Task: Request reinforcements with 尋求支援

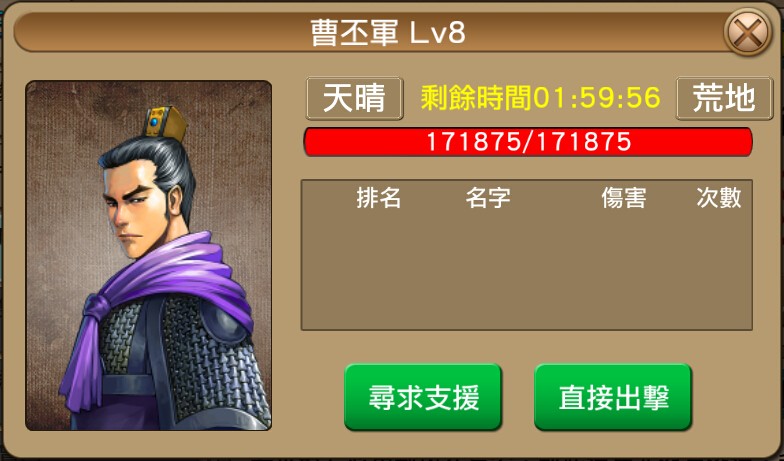Action: [423, 398]
